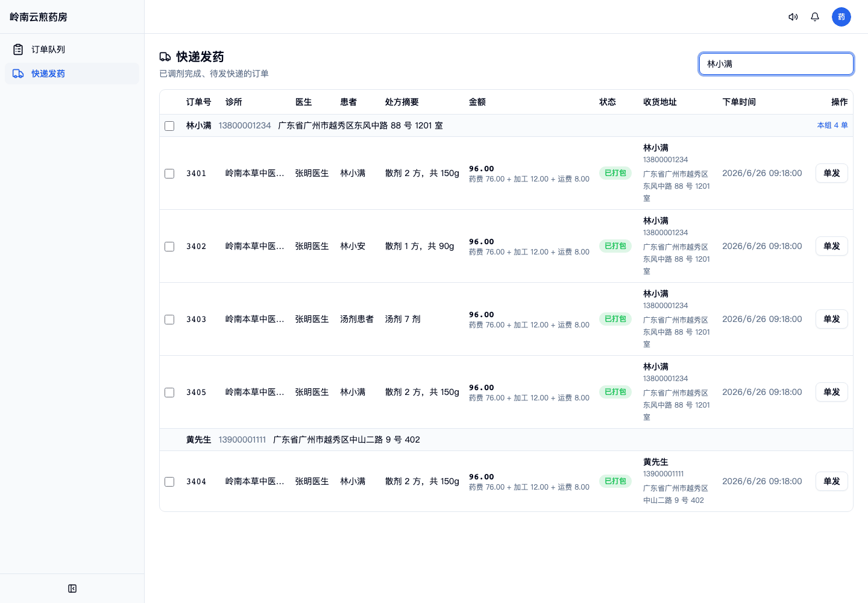Click order number 3405
This screenshot has width=868, height=603.
197,393
